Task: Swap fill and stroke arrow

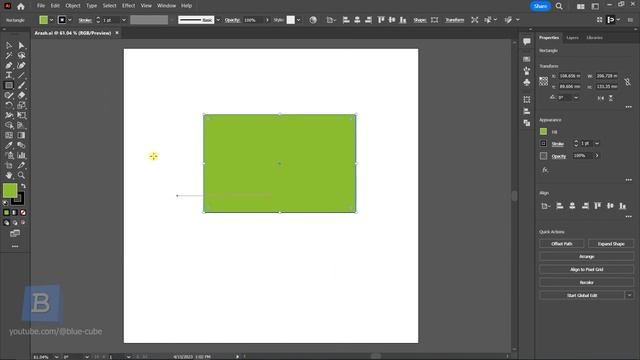Action: pyautogui.click(x=23, y=186)
